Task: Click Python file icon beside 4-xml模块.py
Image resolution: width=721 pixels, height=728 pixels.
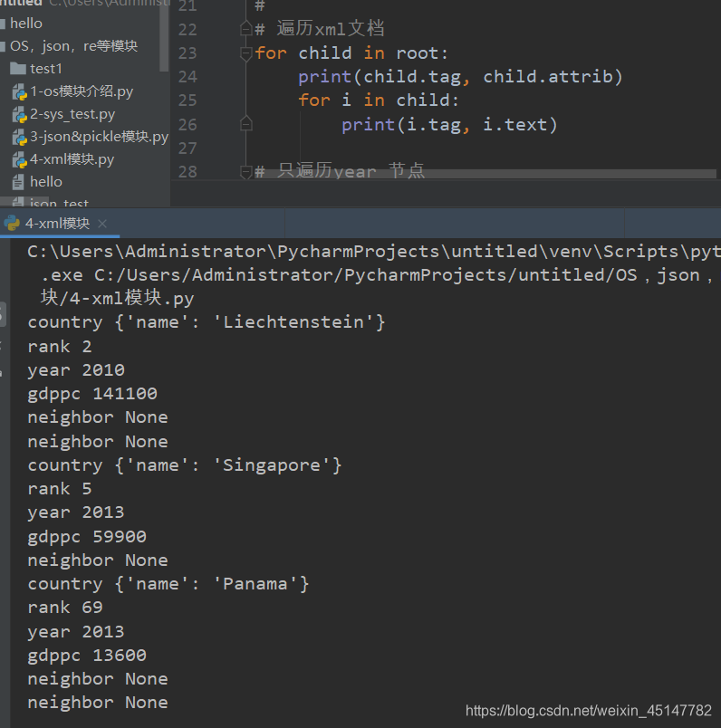Action: click(x=19, y=160)
